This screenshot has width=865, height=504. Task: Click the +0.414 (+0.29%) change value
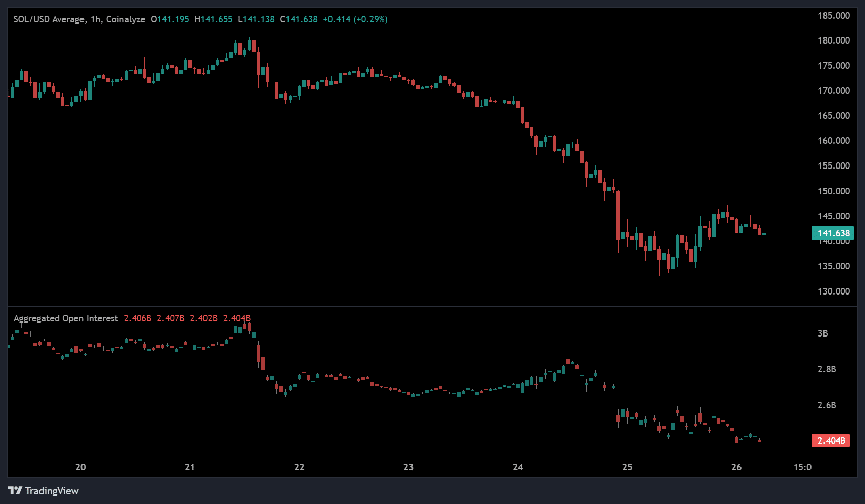coord(355,19)
